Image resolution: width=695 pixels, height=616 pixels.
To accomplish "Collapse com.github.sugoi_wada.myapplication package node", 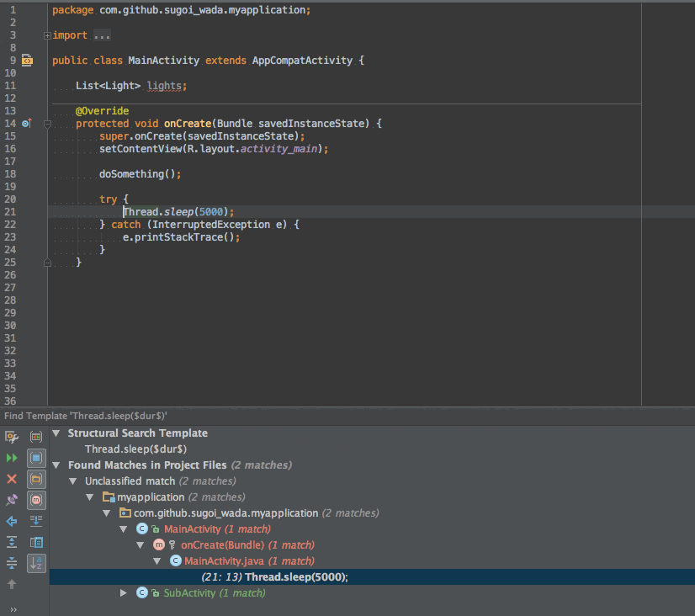I will pos(107,512).
